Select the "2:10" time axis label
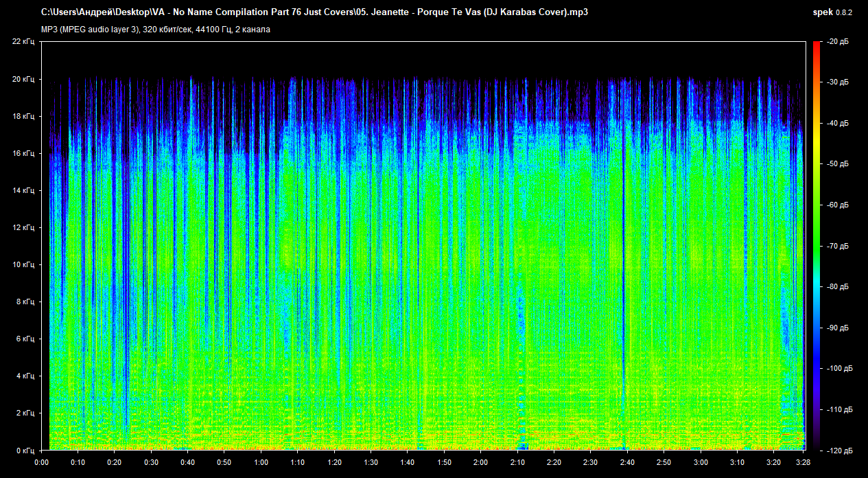This screenshot has height=478, width=868. tap(518, 462)
